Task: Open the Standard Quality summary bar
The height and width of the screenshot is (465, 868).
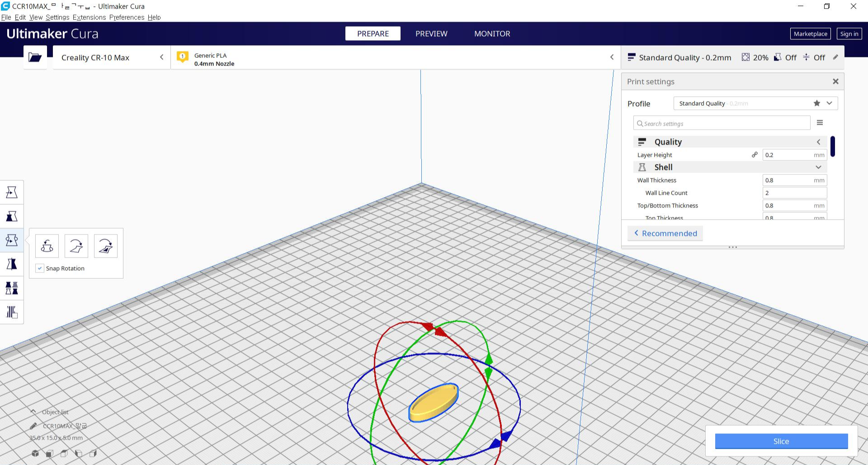Action: pyautogui.click(x=732, y=57)
